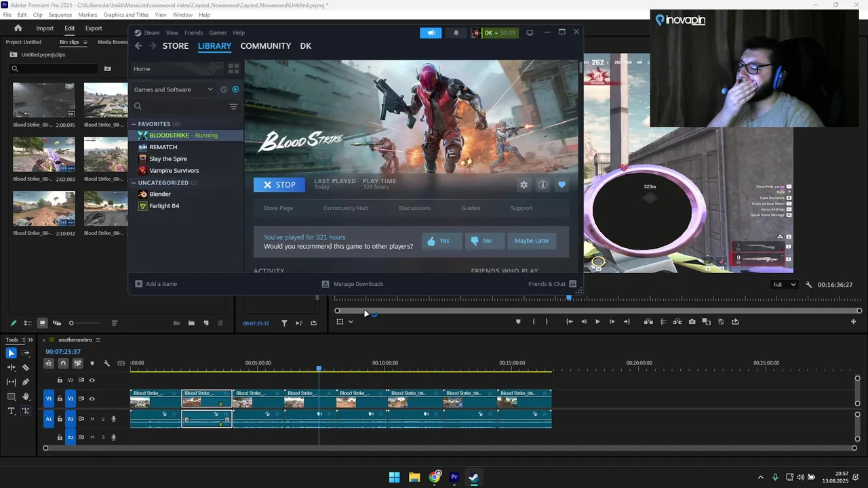Select the Track Select Forward tool
The height and width of the screenshot is (488, 868).
click(26, 353)
